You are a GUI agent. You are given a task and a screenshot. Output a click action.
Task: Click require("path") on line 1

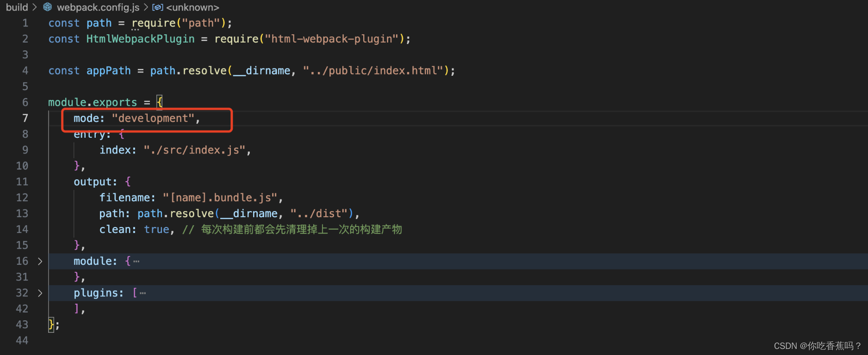click(x=179, y=23)
